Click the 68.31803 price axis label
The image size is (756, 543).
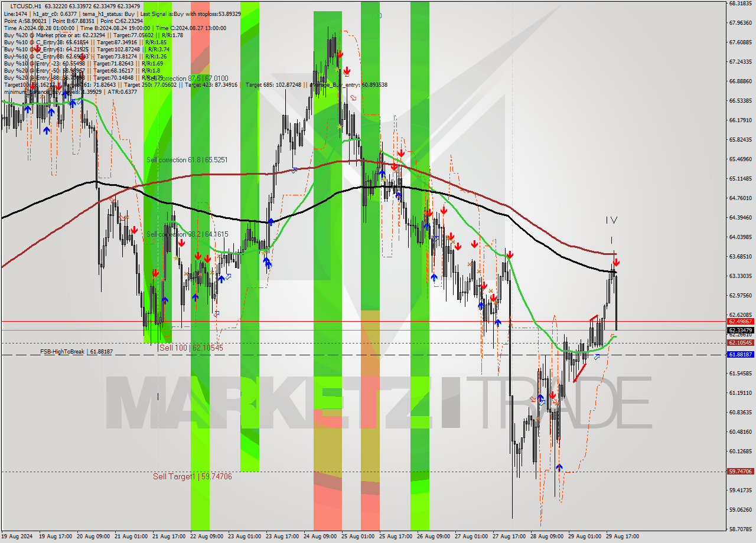pos(740,4)
